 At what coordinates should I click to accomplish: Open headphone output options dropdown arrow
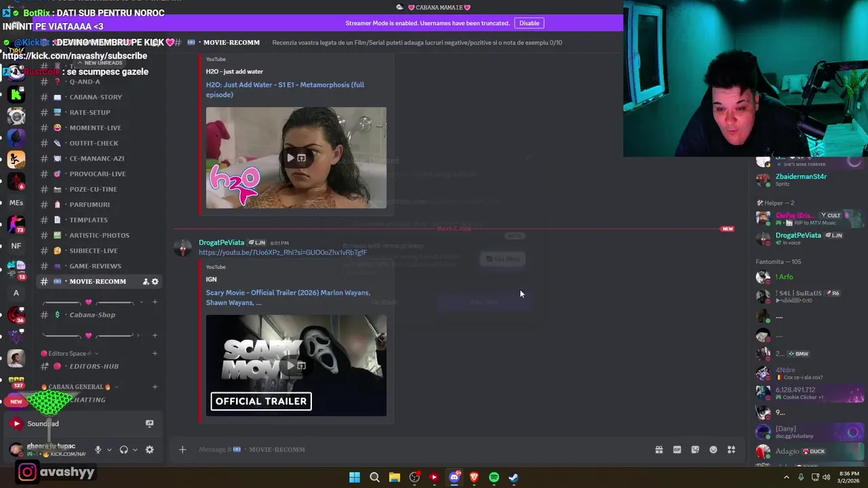[134, 449]
